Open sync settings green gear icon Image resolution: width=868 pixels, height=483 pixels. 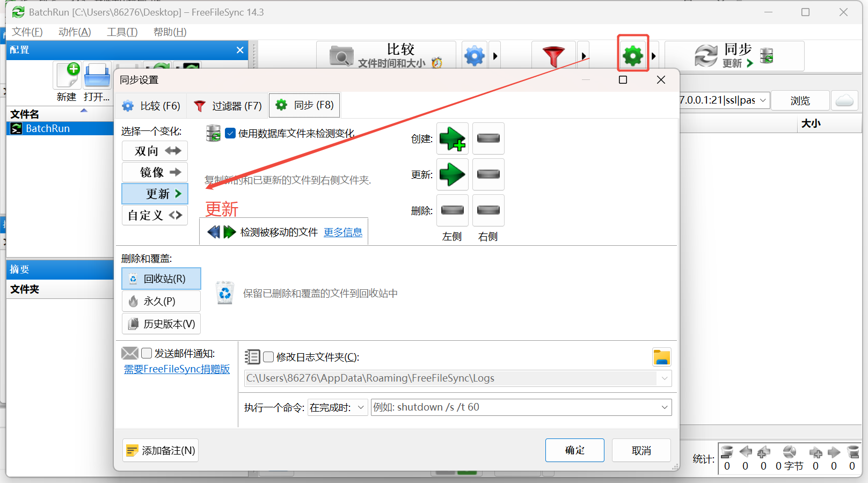click(x=633, y=55)
